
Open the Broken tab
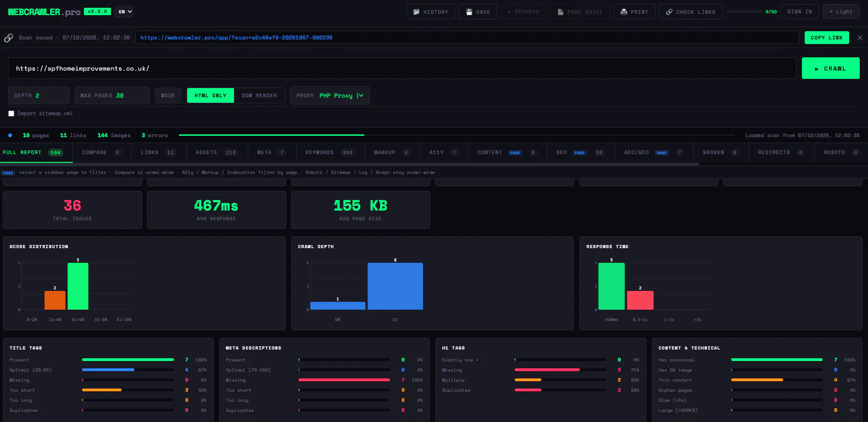click(721, 153)
